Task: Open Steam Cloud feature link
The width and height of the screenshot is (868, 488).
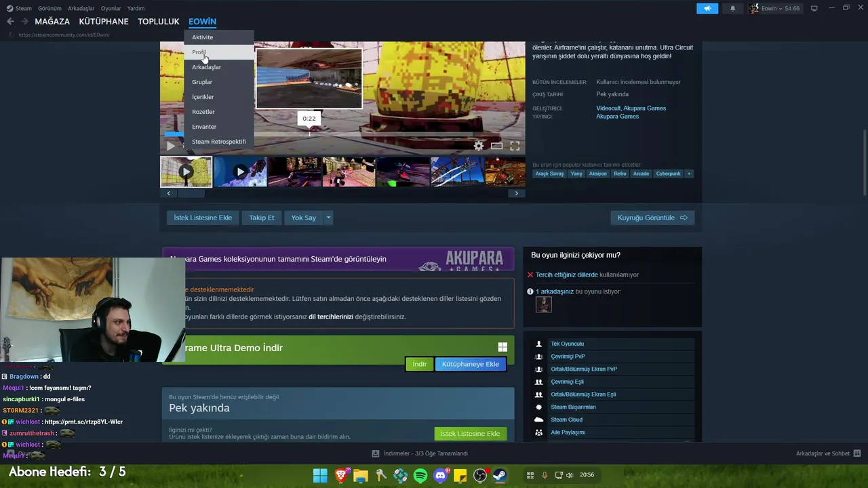Action: coord(566,420)
